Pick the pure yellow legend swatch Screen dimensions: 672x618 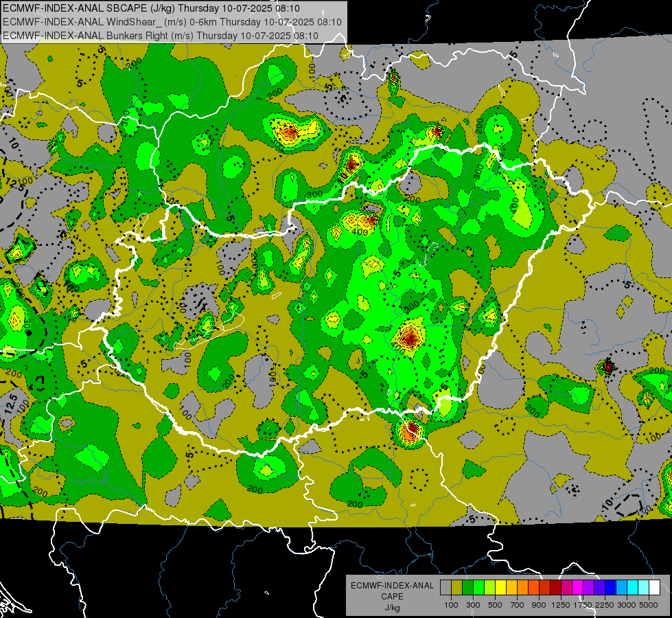click(500, 588)
